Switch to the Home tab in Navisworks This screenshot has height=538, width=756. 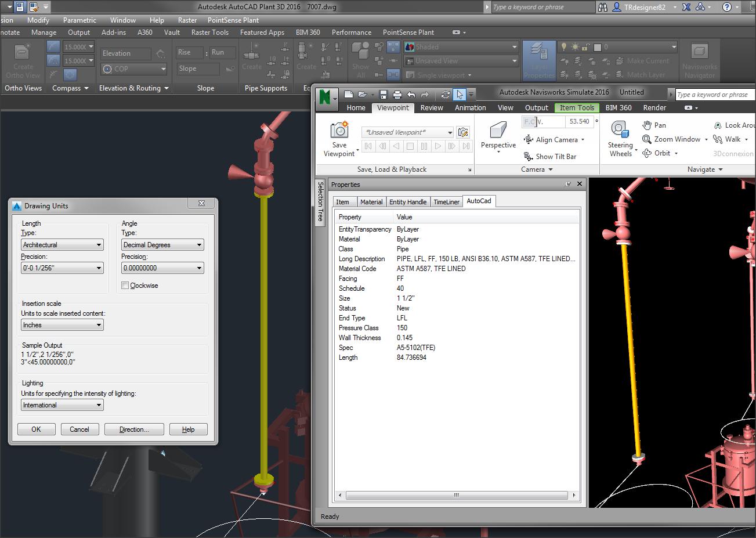[x=356, y=108]
